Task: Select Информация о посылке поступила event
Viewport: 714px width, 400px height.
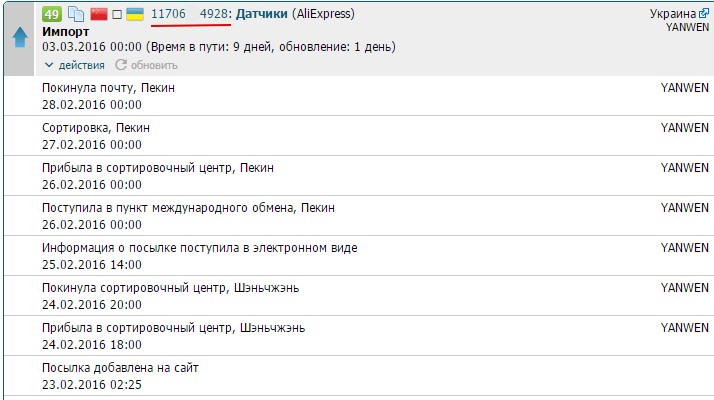Action: click(x=199, y=248)
